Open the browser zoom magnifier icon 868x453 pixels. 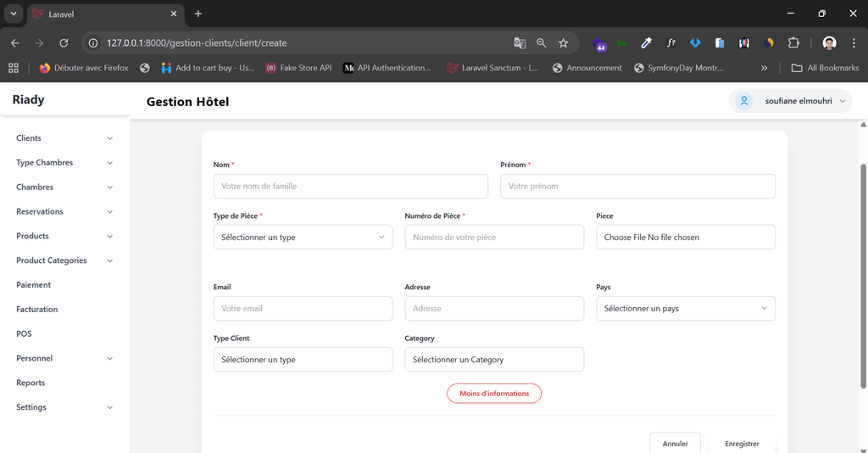coord(542,42)
